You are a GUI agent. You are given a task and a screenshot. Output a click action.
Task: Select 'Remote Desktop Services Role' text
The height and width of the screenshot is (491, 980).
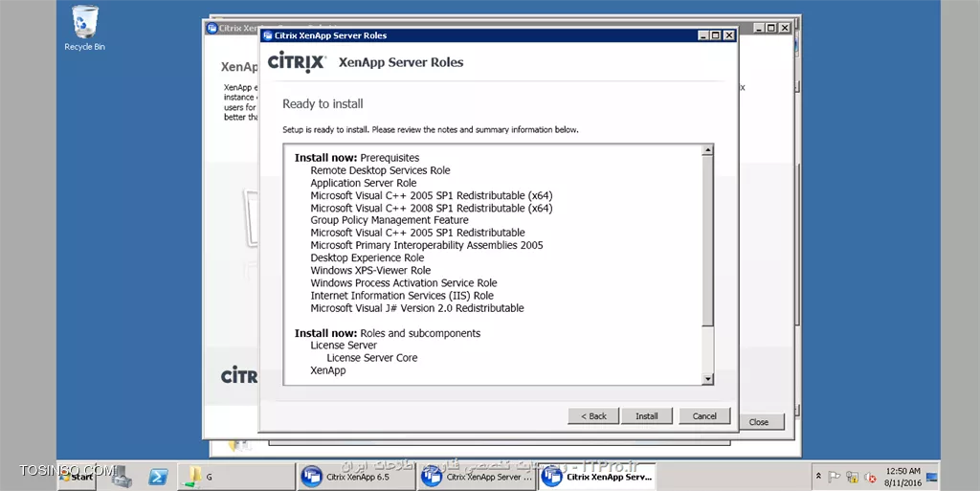point(380,170)
